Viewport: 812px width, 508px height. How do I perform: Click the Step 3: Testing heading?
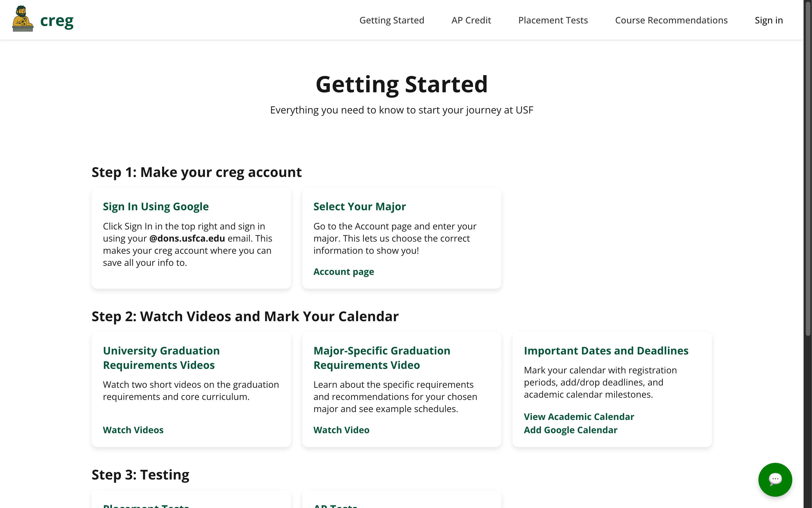pyautogui.click(x=140, y=474)
